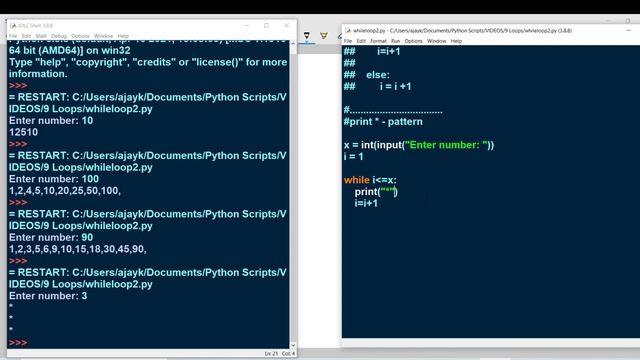Open File menu in whileloop2.py editor
The width and height of the screenshot is (640, 360).
(x=348, y=41)
